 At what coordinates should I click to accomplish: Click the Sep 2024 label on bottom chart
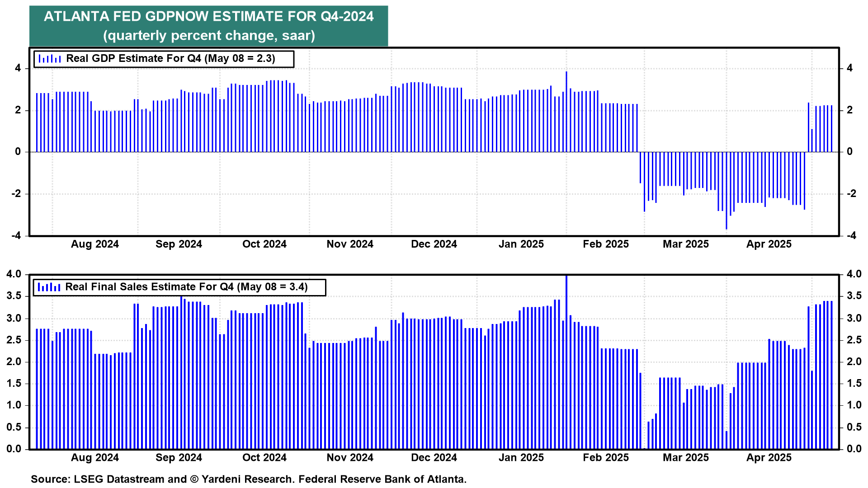click(x=179, y=457)
